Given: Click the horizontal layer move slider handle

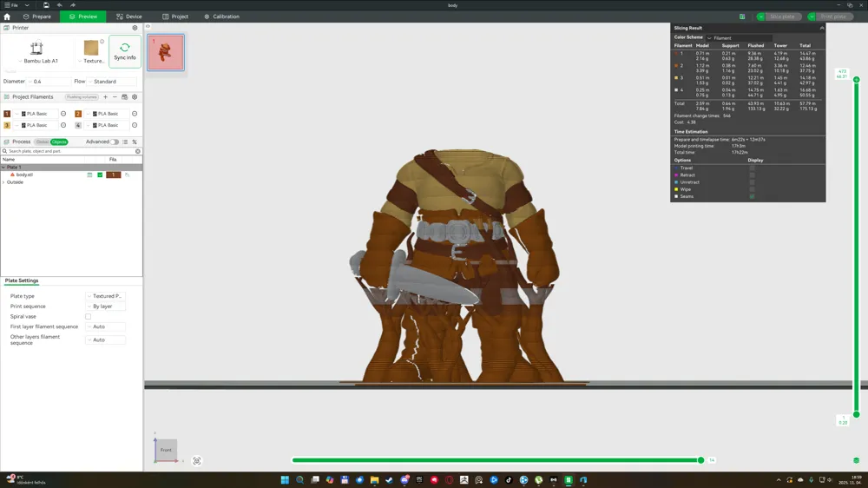Looking at the screenshot, I should [700, 460].
